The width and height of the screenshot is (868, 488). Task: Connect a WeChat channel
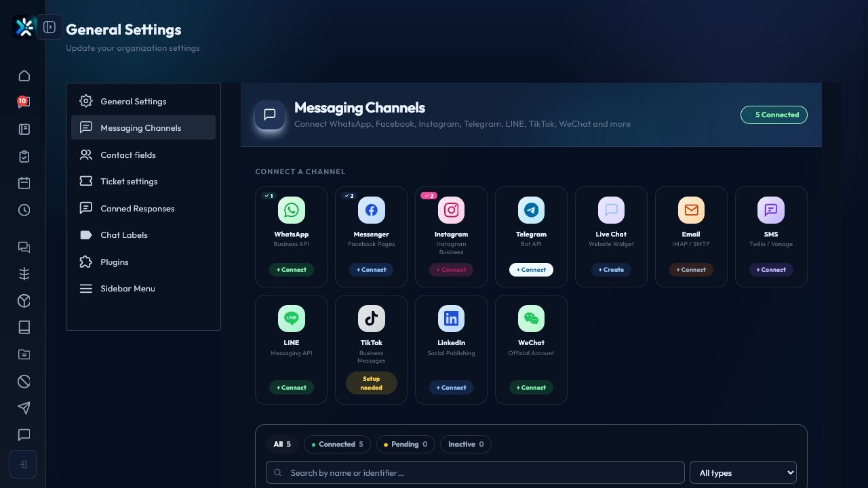pyautogui.click(x=532, y=388)
